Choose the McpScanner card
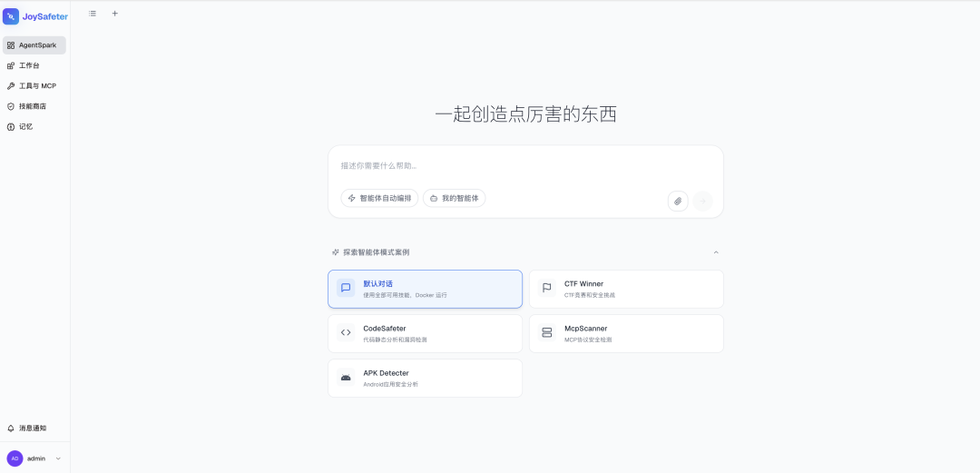980x473 pixels. coord(626,333)
